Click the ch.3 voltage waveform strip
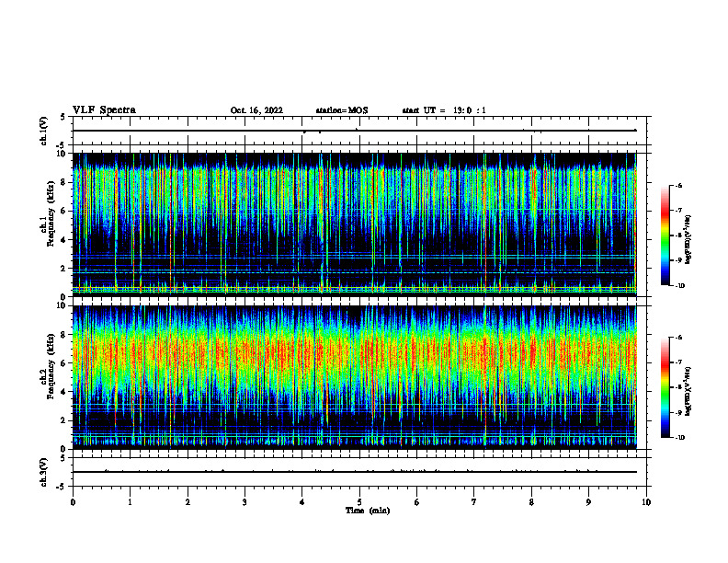 tap(359, 472)
